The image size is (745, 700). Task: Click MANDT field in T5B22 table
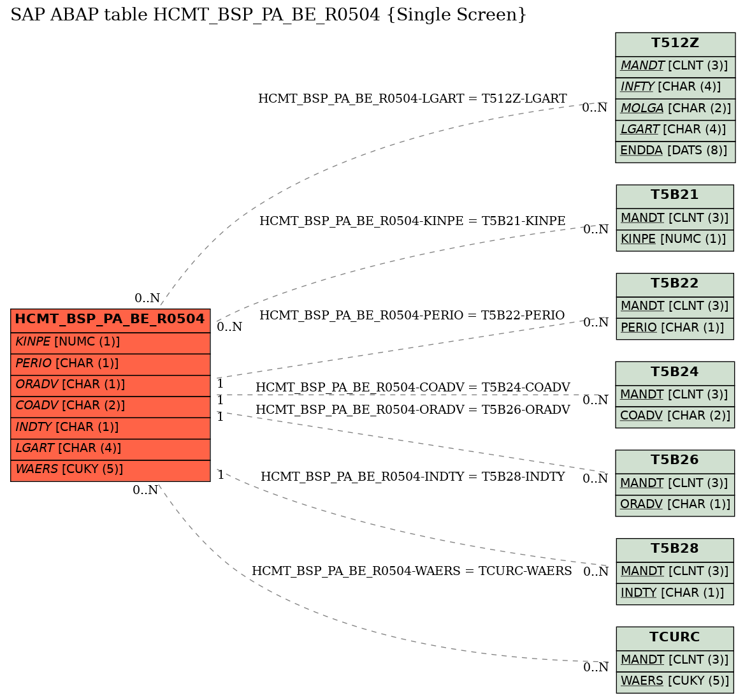click(675, 307)
